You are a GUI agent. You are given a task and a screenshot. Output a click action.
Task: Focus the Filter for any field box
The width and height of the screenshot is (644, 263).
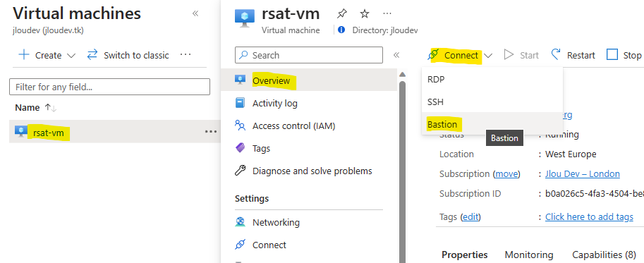[109, 87]
